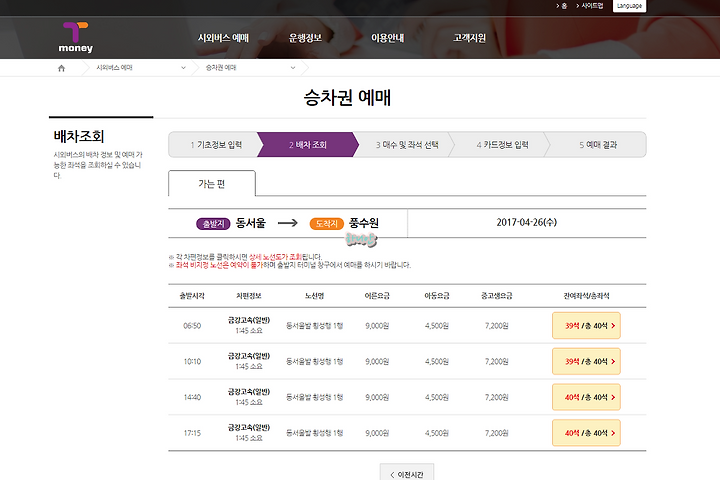The image size is (720, 480).
Task: Click the 노선명 column header
Action: tap(315, 296)
